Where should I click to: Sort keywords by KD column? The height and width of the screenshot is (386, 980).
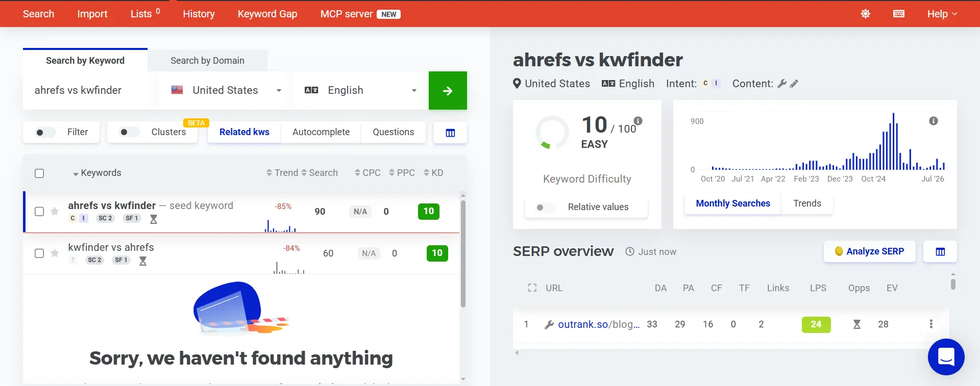click(x=433, y=173)
